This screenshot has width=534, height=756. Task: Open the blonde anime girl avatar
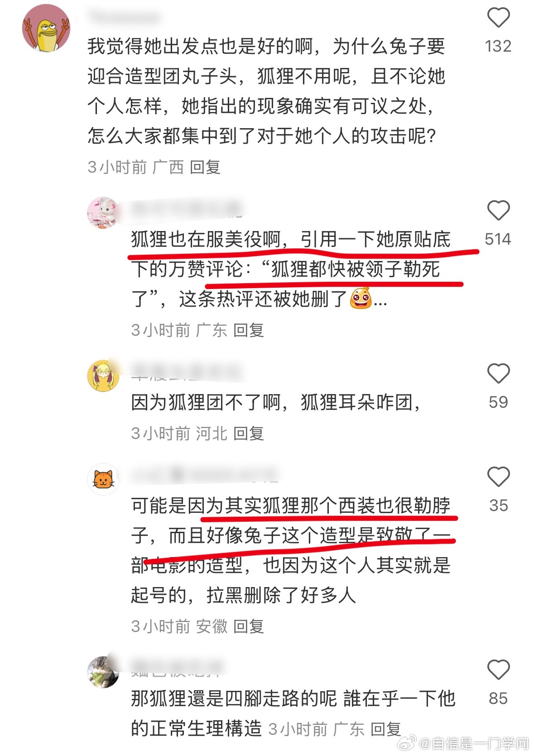click(103, 376)
